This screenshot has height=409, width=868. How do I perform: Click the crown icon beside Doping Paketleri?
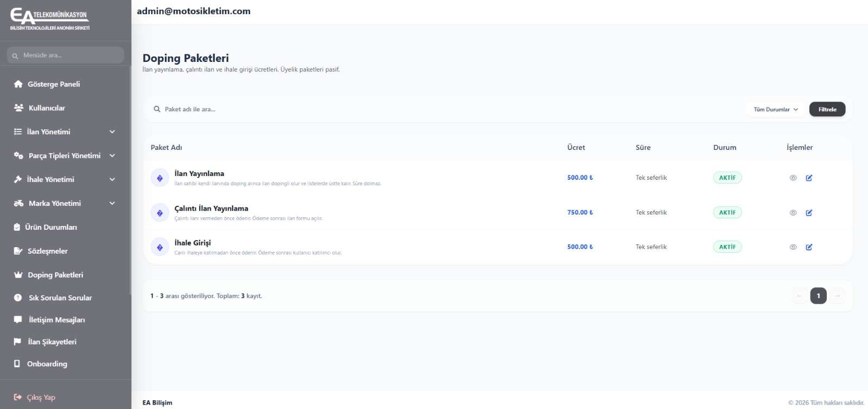click(x=18, y=275)
